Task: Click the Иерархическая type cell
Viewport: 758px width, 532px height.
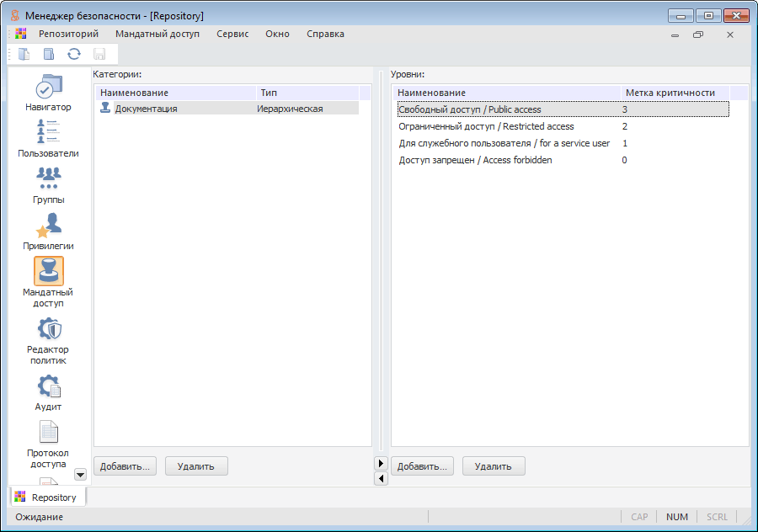Action: pos(290,109)
